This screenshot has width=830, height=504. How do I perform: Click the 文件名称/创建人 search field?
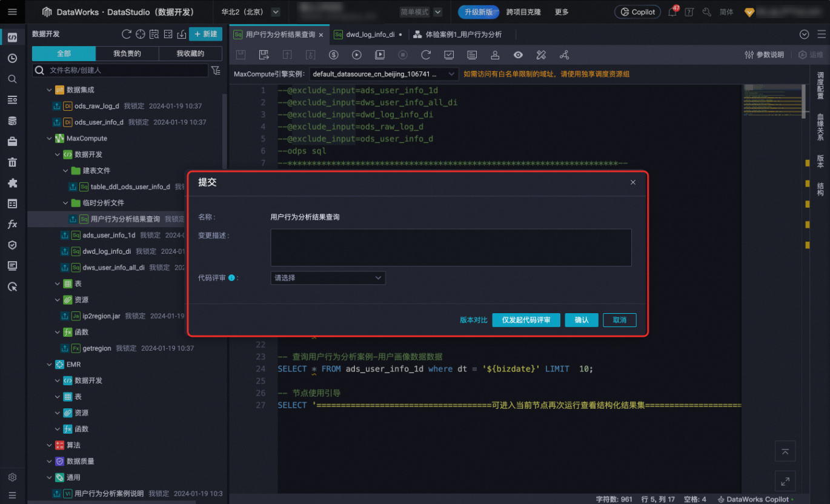120,70
